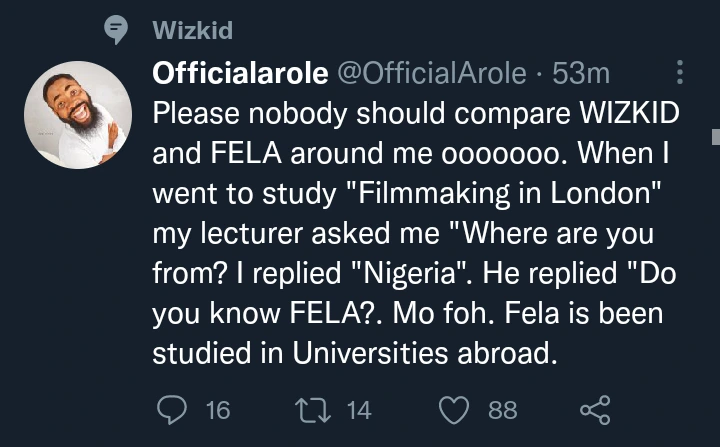Click the like count 88
The width and height of the screenshot is (720, 447).
click(502, 408)
